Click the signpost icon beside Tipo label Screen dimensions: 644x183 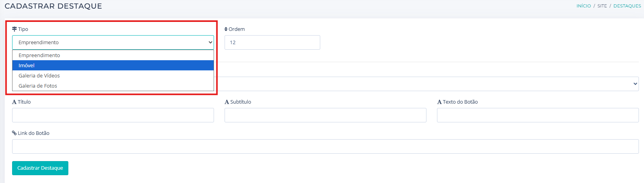click(x=14, y=29)
